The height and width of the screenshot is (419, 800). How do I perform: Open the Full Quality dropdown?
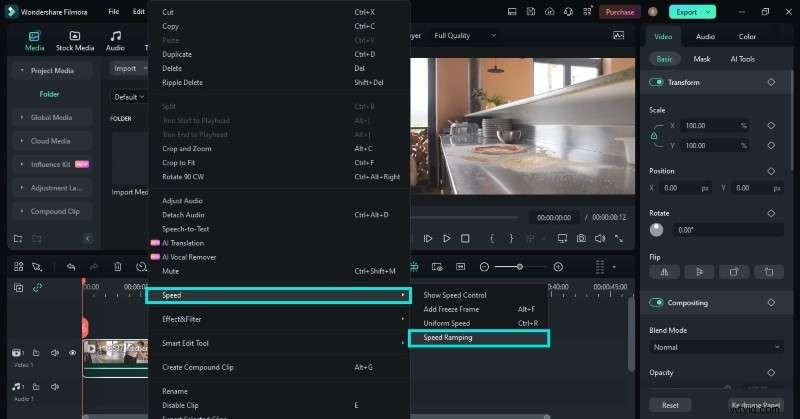coord(465,35)
